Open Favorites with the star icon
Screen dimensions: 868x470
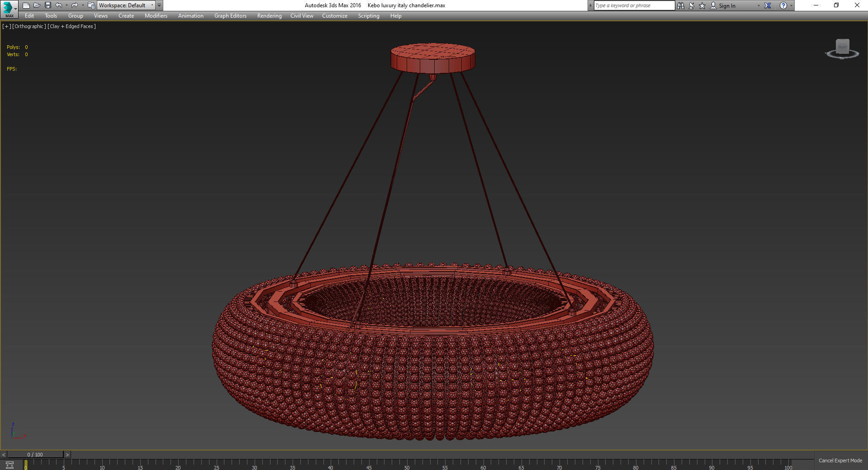tap(702, 5)
